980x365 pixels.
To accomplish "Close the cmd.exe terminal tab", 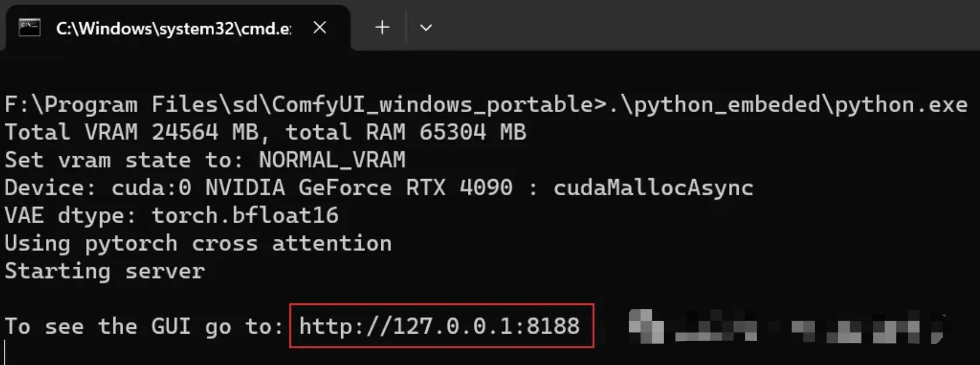I will tap(320, 27).
